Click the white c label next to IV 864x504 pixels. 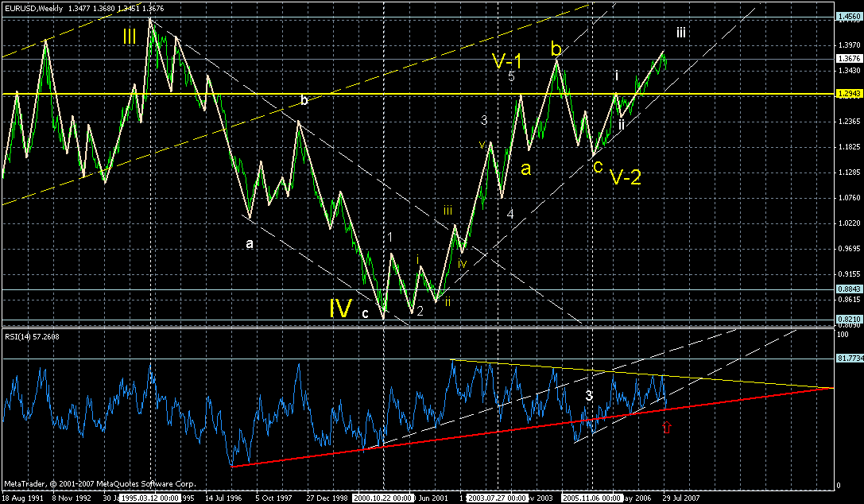[x=365, y=315]
